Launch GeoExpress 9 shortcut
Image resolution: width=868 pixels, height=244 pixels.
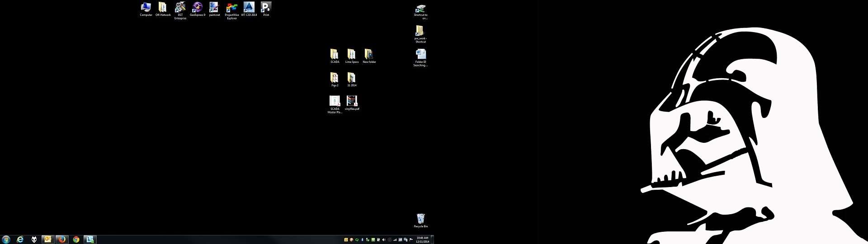197,9
